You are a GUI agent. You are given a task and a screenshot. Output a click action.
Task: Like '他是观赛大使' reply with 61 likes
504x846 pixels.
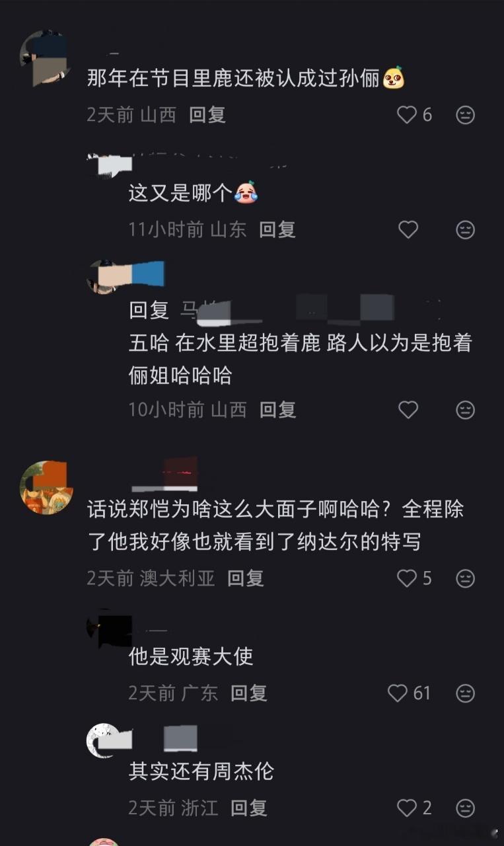tap(398, 693)
